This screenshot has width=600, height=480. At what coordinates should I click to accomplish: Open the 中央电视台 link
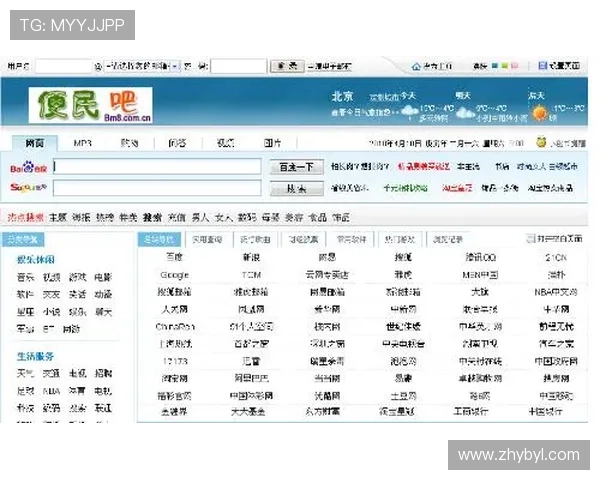(x=403, y=344)
